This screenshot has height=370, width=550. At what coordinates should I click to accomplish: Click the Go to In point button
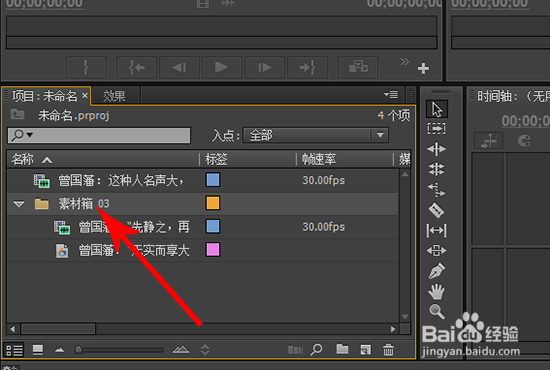click(x=137, y=67)
